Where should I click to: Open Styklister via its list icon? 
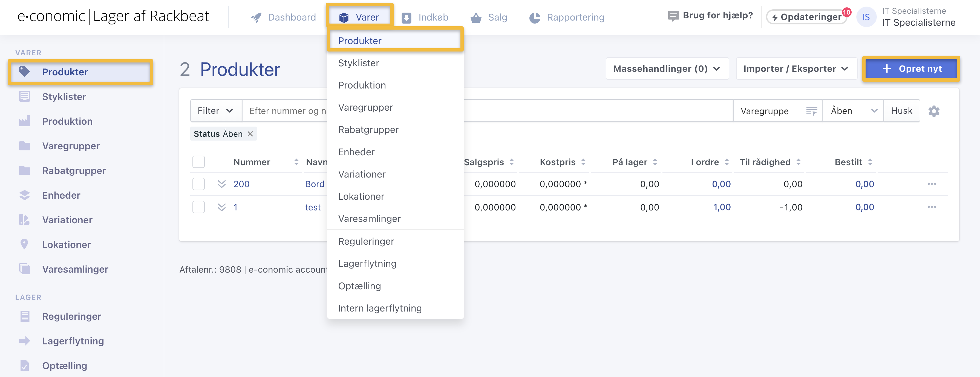(x=24, y=96)
